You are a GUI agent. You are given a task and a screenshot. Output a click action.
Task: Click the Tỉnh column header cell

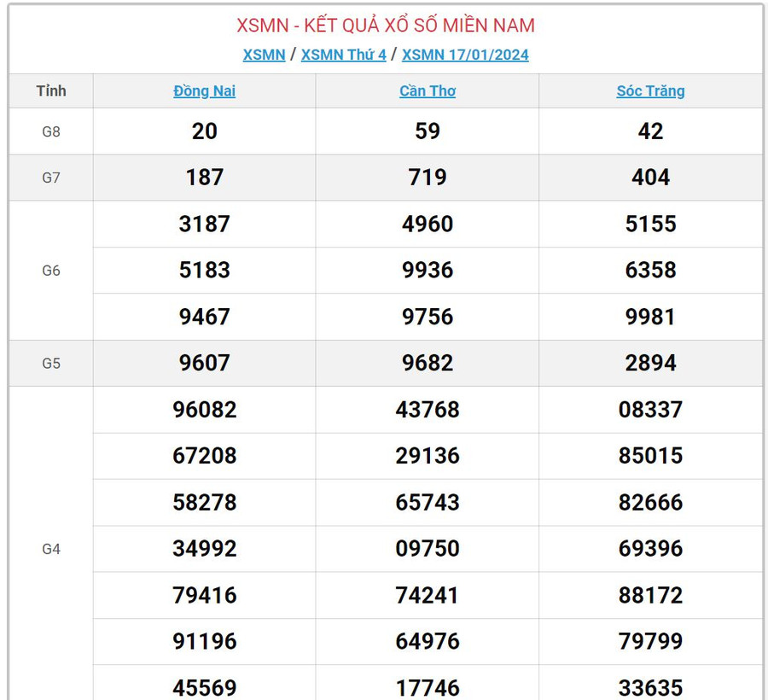point(51,91)
